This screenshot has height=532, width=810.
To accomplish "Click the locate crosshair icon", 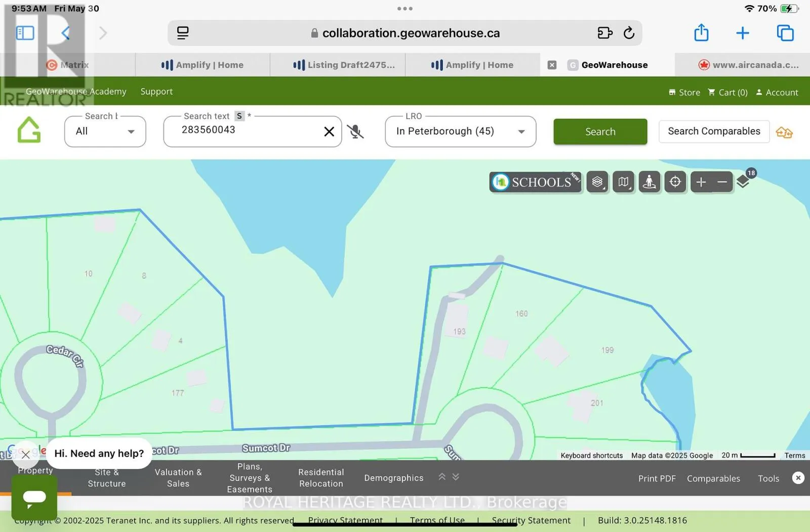I will coord(675,182).
